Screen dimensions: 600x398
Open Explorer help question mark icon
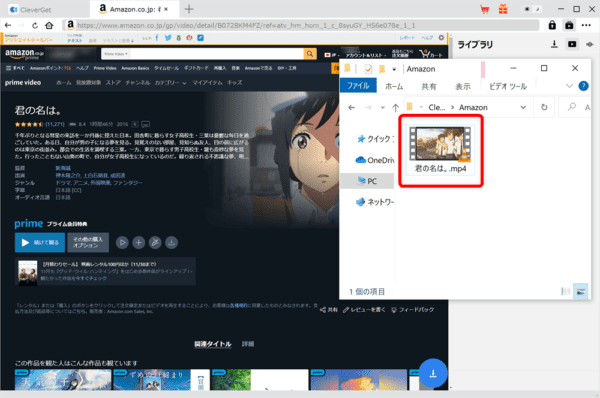click(x=583, y=86)
